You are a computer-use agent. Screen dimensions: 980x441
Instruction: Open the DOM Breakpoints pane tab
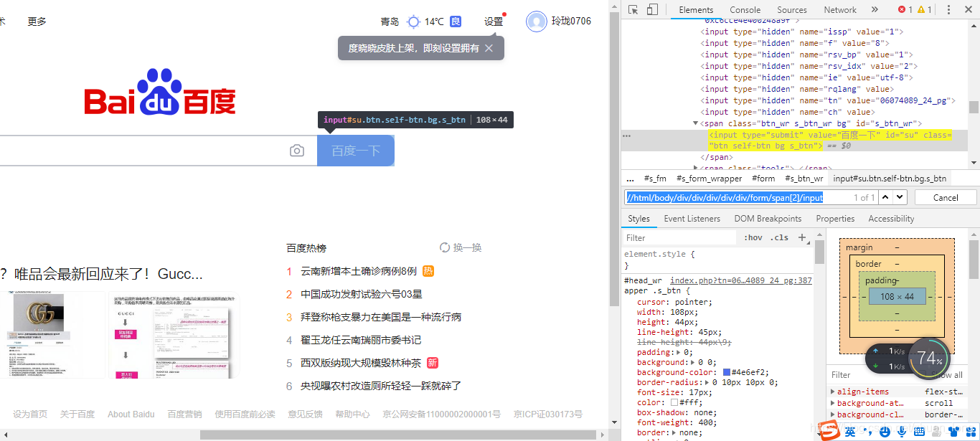pyautogui.click(x=768, y=219)
